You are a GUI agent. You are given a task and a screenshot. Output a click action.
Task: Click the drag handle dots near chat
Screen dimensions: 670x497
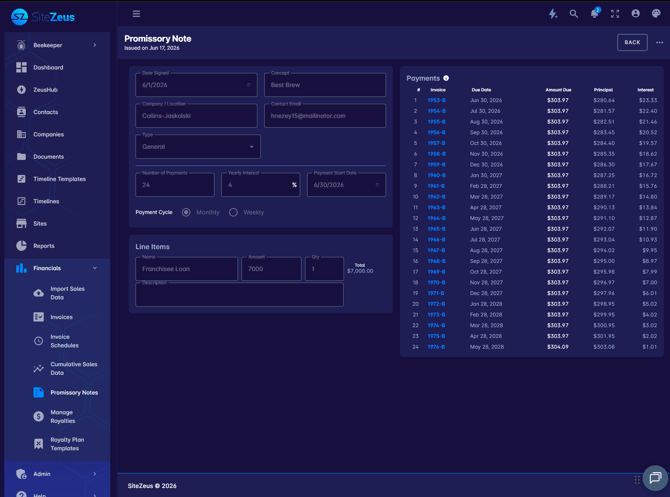tap(637, 480)
